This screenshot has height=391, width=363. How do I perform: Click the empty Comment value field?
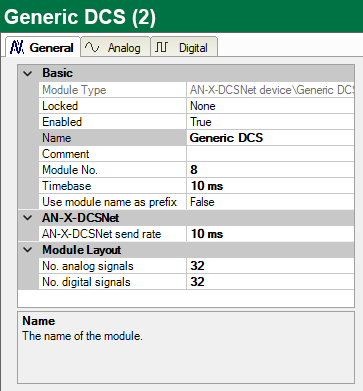[270, 154]
